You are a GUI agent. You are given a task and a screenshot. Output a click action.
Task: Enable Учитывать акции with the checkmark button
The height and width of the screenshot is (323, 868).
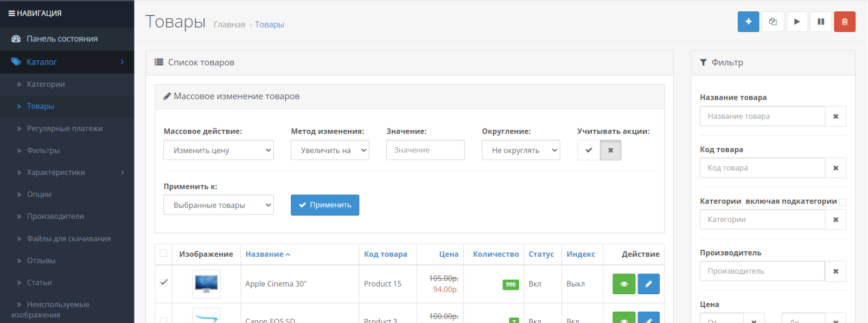[589, 150]
